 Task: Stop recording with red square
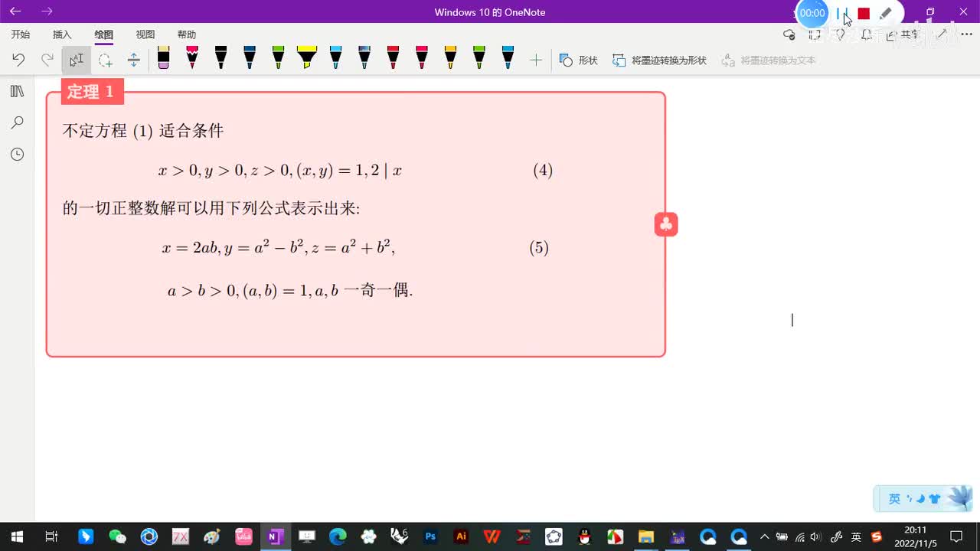(864, 13)
